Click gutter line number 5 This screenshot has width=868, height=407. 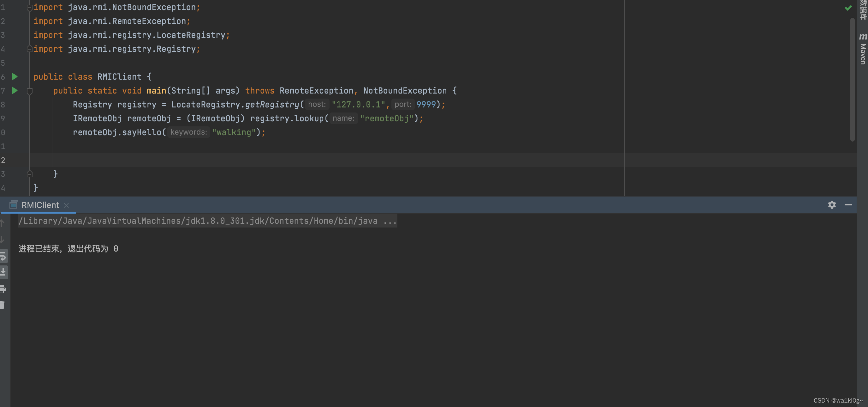(x=3, y=63)
